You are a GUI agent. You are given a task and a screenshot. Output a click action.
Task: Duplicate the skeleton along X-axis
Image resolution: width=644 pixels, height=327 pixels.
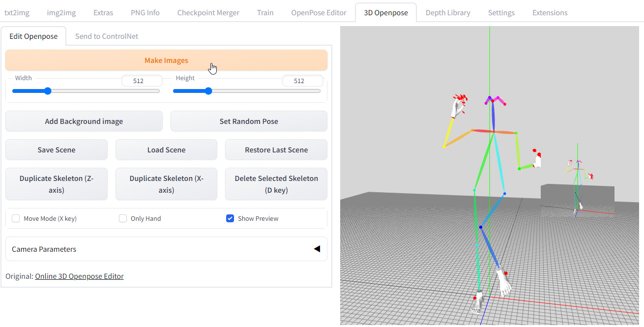click(x=166, y=184)
